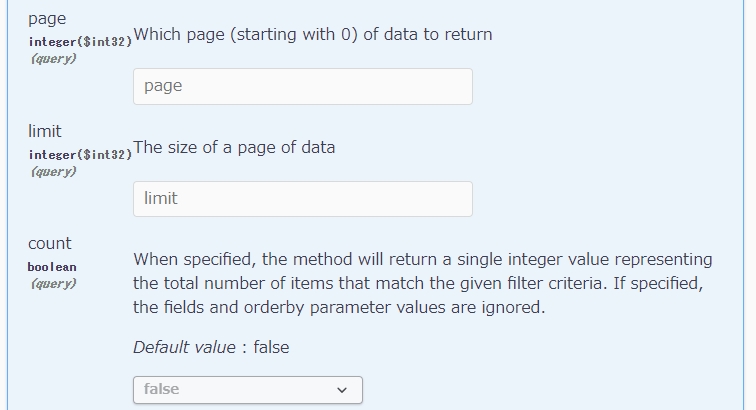Click the 'false' text inside the select box
This screenshot has width=756, height=410.
pyautogui.click(x=162, y=389)
